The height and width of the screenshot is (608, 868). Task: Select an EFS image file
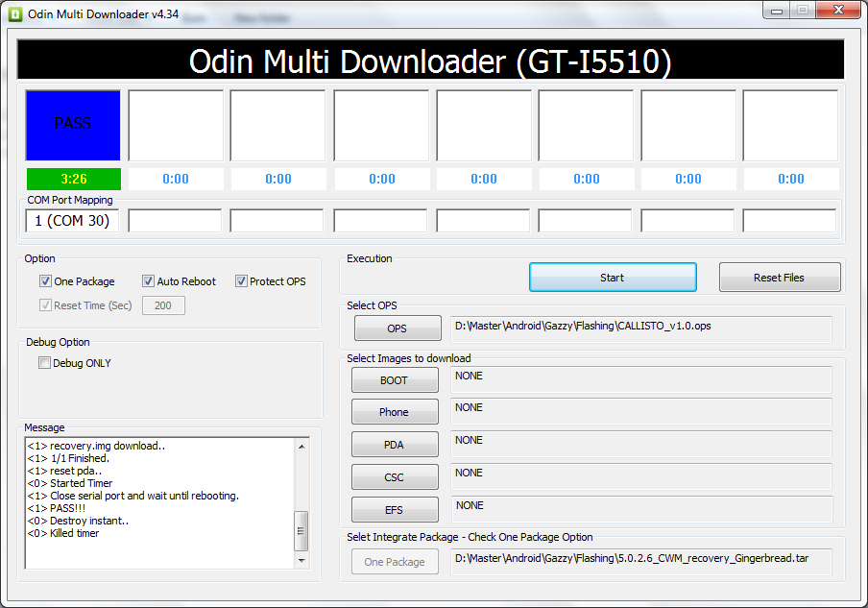(x=394, y=509)
